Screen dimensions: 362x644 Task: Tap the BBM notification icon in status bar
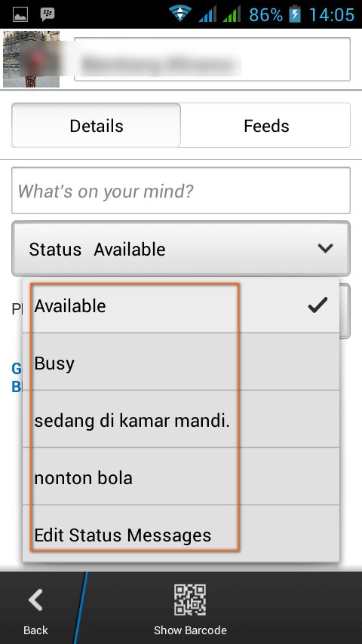pyautogui.click(x=48, y=15)
